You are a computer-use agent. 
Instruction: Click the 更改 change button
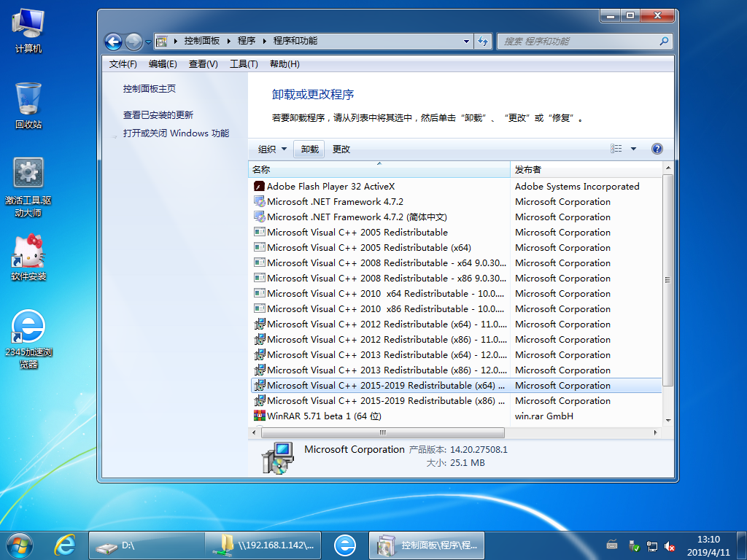(341, 149)
